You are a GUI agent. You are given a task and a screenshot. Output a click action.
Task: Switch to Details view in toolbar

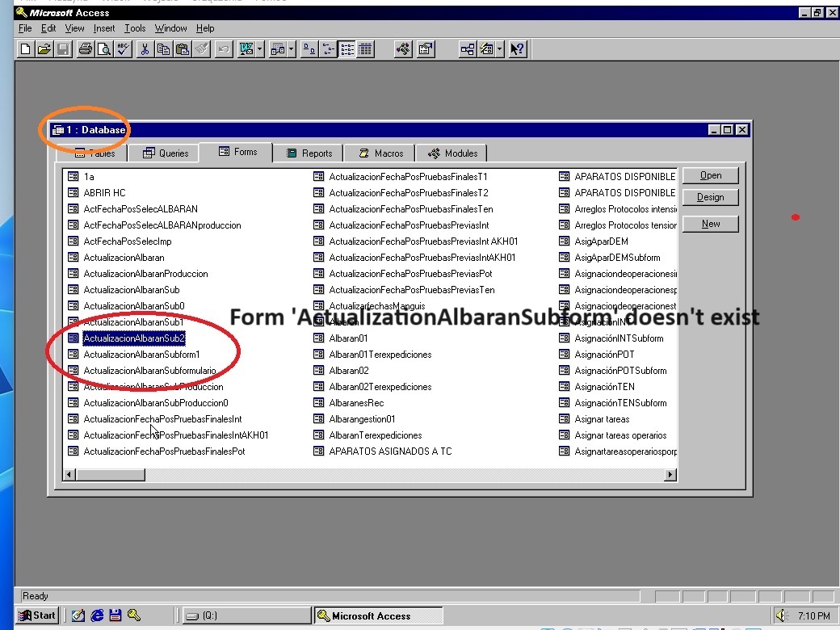(x=365, y=49)
